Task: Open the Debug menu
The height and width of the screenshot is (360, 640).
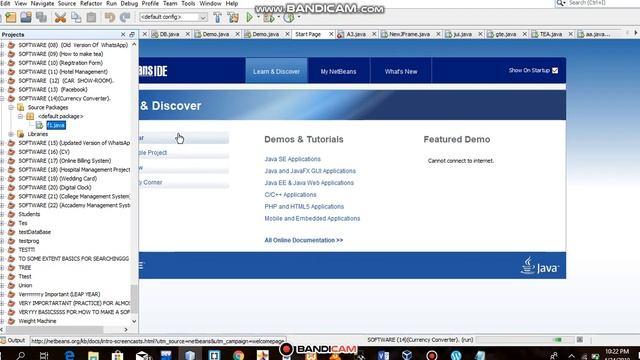Action: click(x=129, y=3)
